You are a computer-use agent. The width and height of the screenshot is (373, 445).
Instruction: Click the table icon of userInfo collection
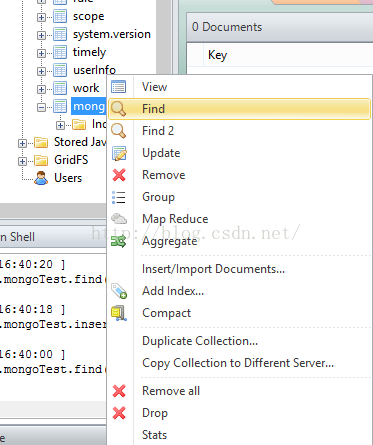point(60,70)
